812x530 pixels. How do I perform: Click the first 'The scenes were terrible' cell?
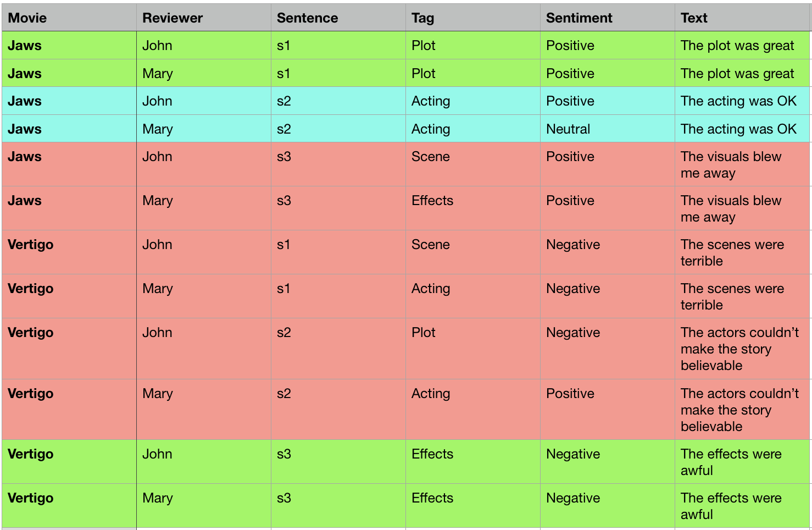[743, 252]
